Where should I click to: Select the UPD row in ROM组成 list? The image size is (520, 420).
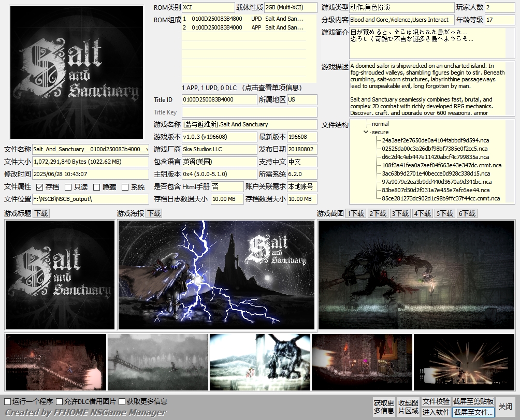pyautogui.click(x=243, y=19)
